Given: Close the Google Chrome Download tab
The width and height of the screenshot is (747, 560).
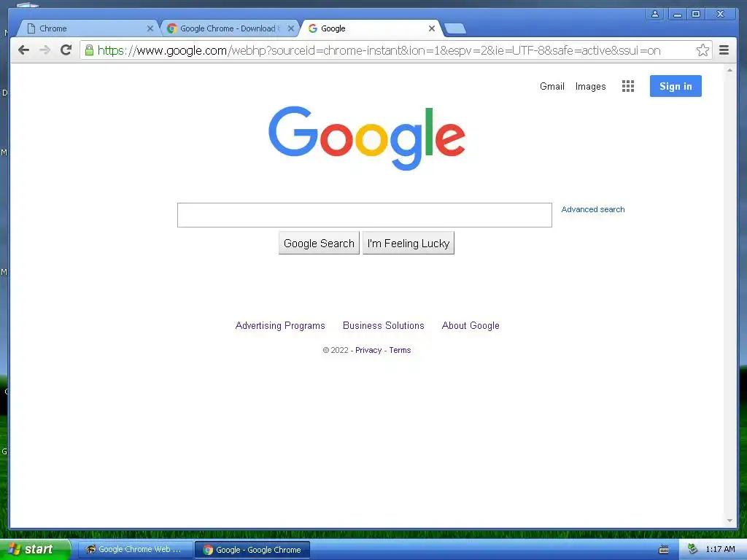Looking at the screenshot, I should coord(290,28).
